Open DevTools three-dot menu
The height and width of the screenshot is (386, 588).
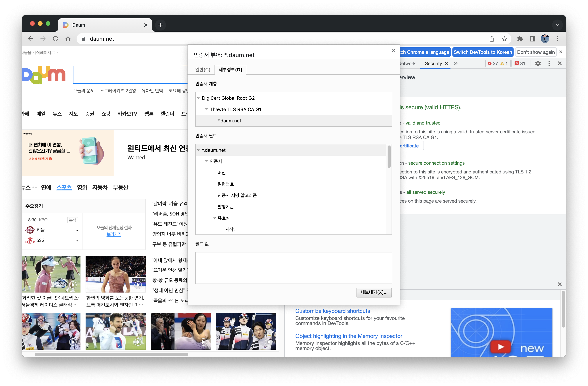[x=549, y=64]
